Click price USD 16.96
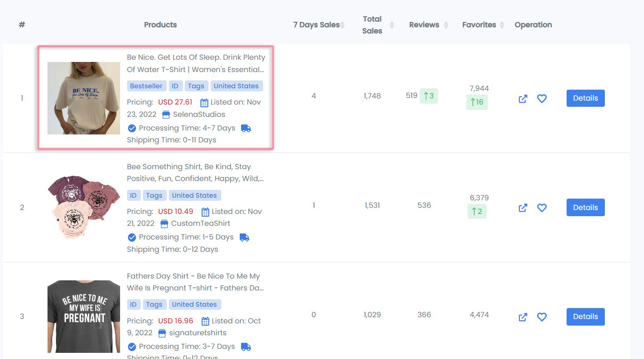 [x=176, y=321]
